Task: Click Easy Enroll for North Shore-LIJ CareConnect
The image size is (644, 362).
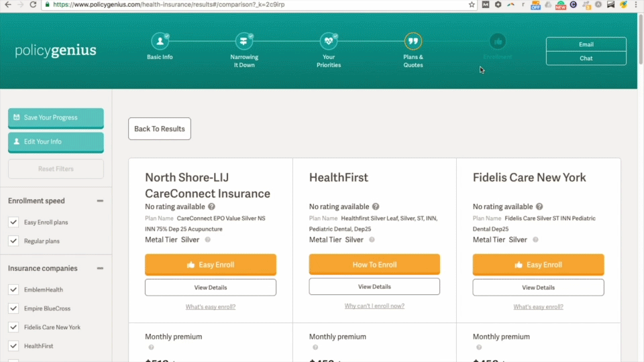Action: click(210, 265)
